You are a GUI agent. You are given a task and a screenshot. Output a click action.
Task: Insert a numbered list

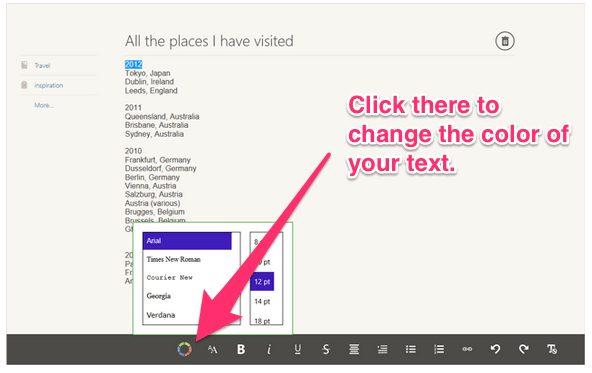(x=439, y=350)
